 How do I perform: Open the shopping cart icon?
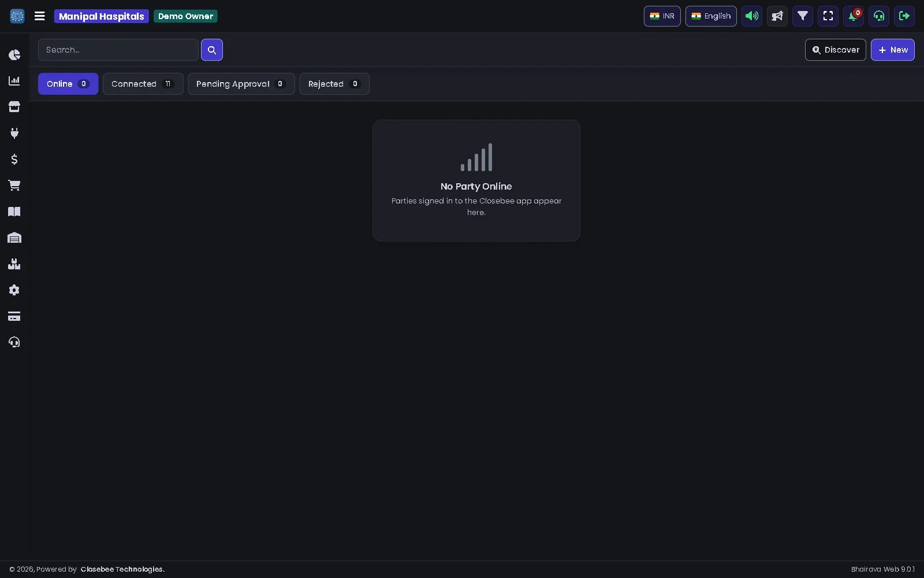[x=14, y=186]
